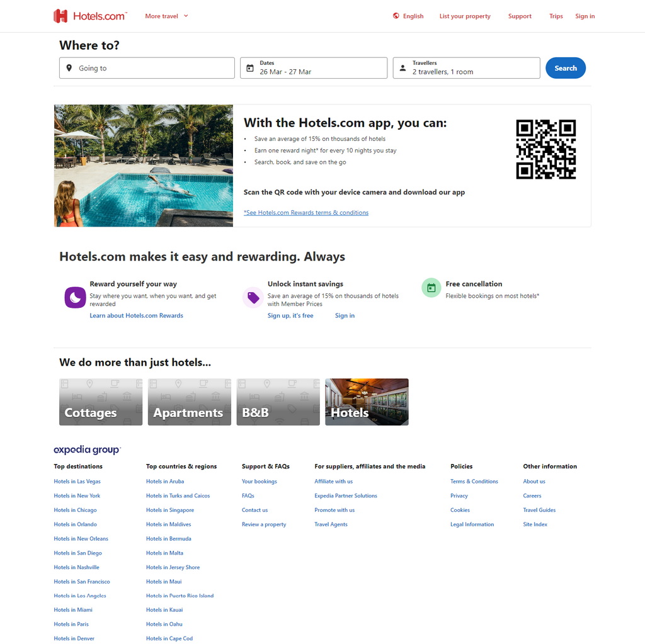The height and width of the screenshot is (644, 645).
Task: Open Careers link
Action: click(x=532, y=495)
